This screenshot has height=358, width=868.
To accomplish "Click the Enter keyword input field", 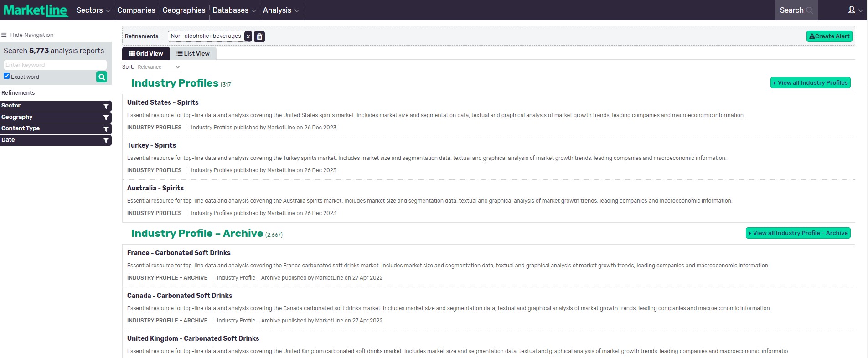I will tap(55, 65).
